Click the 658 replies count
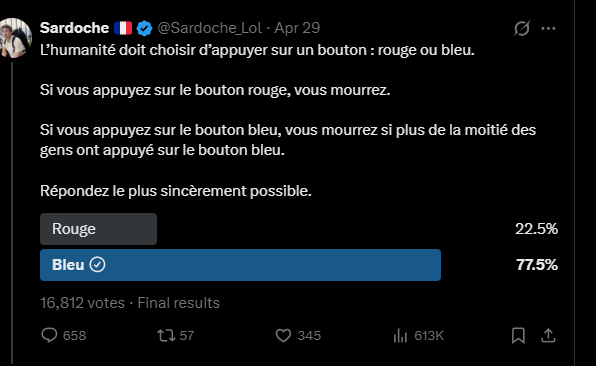The image size is (596, 366). pyautogui.click(x=74, y=336)
